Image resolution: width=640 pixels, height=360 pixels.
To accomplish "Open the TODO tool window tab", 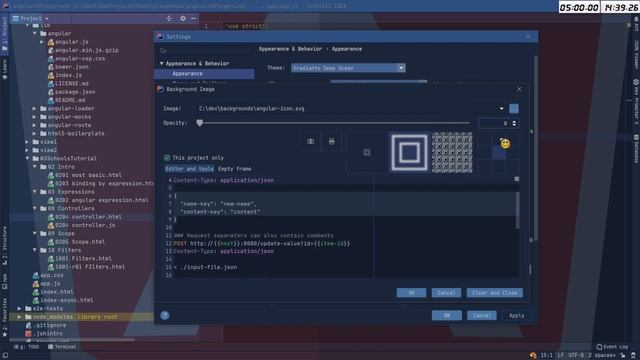I will 27,347.
